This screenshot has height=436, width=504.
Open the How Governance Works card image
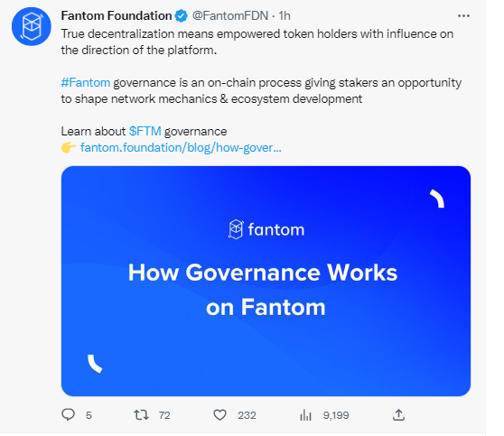click(x=266, y=281)
